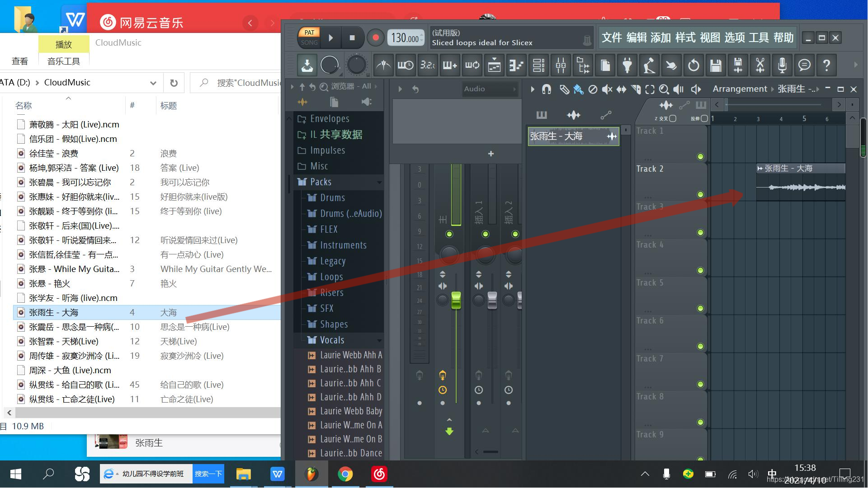
Task: Select the mute tool in playlist toolbar
Action: [607, 89]
